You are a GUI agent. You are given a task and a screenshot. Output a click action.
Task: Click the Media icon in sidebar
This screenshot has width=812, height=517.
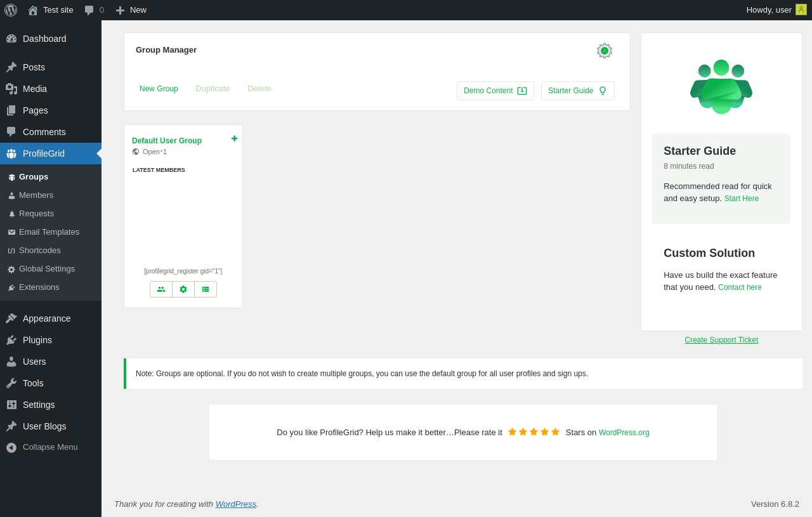click(x=11, y=89)
